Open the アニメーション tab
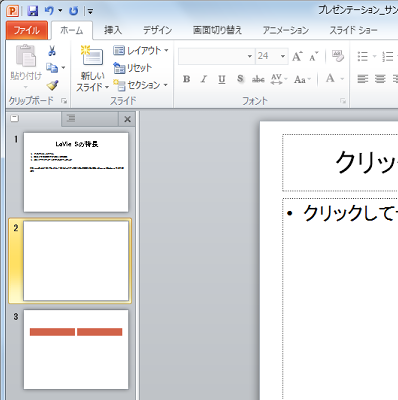The height and width of the screenshot is (400, 398). pyautogui.click(x=286, y=30)
